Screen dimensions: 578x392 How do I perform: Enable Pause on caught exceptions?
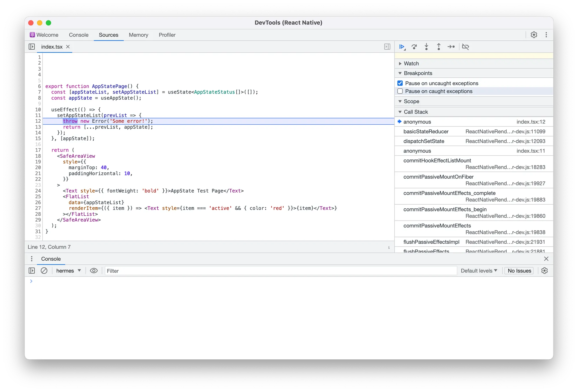(x=400, y=91)
